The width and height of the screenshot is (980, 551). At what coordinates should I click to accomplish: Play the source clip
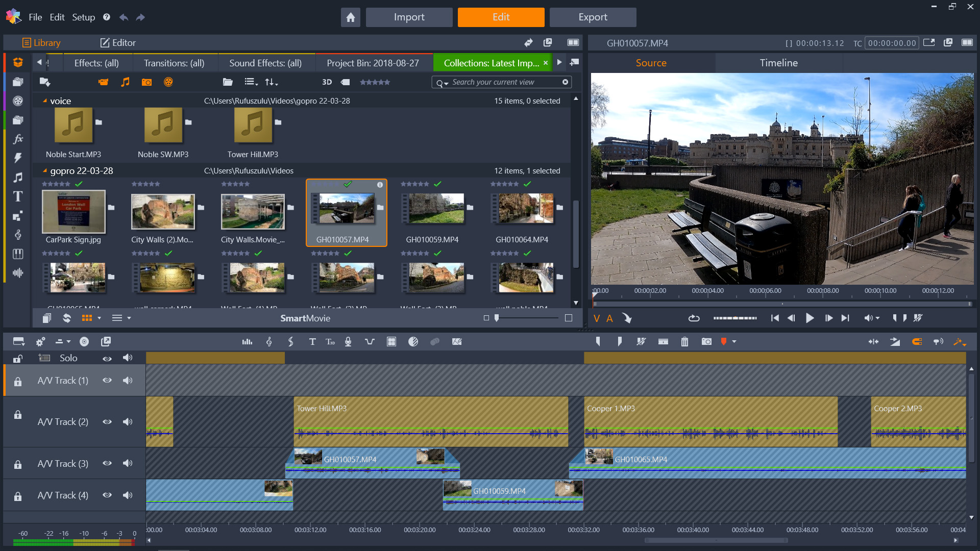(x=810, y=318)
